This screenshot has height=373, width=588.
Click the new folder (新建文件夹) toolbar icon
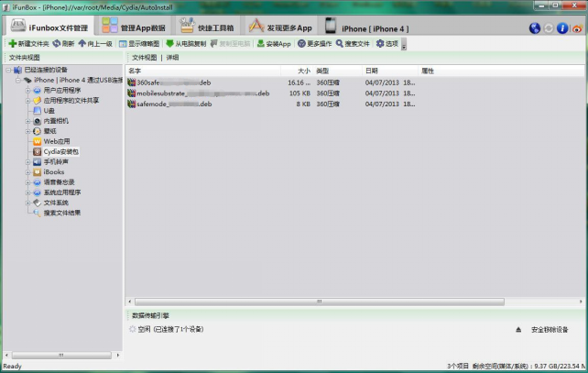pos(13,43)
